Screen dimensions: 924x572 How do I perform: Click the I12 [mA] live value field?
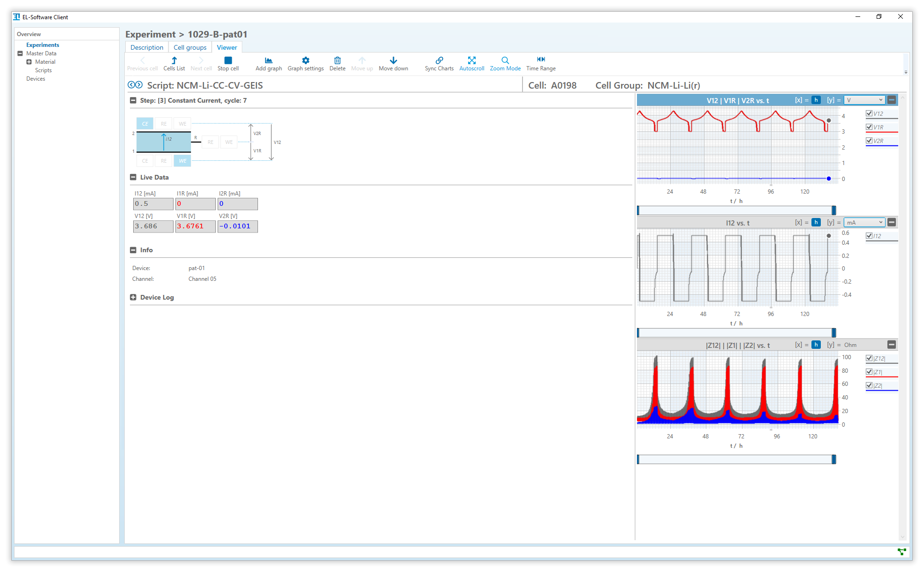tap(153, 204)
